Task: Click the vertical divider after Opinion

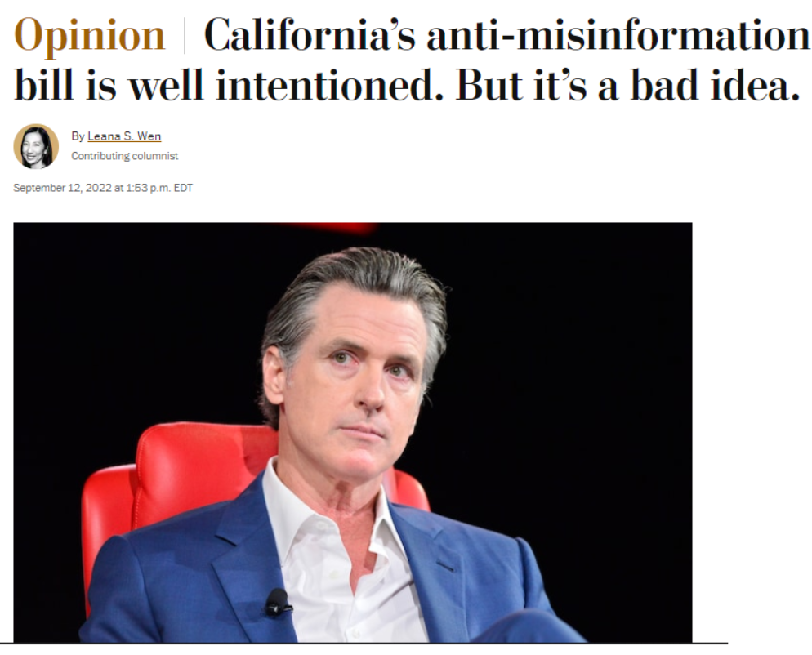Action: pyautogui.click(x=185, y=35)
